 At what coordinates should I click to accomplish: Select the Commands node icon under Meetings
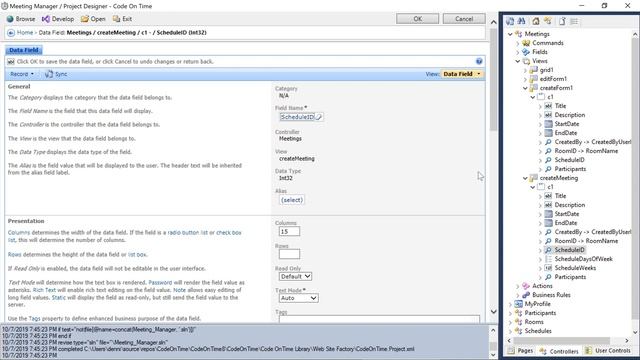(x=526, y=43)
